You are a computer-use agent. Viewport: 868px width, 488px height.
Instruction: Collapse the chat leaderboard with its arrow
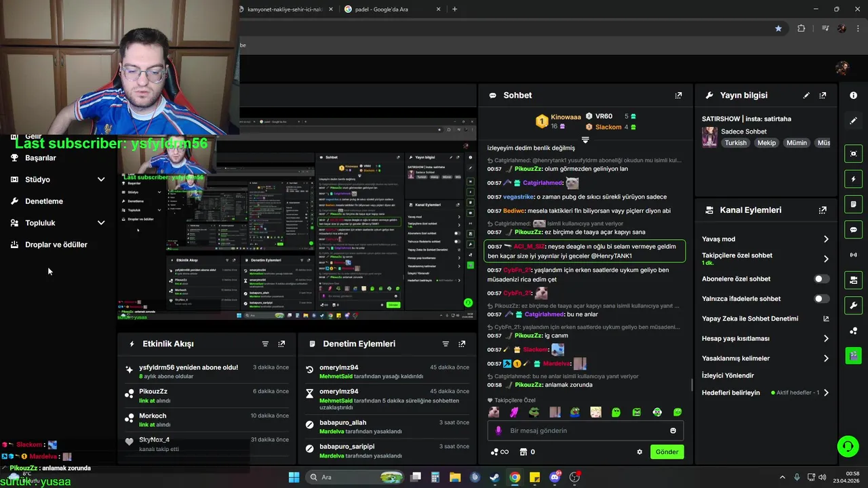point(585,140)
